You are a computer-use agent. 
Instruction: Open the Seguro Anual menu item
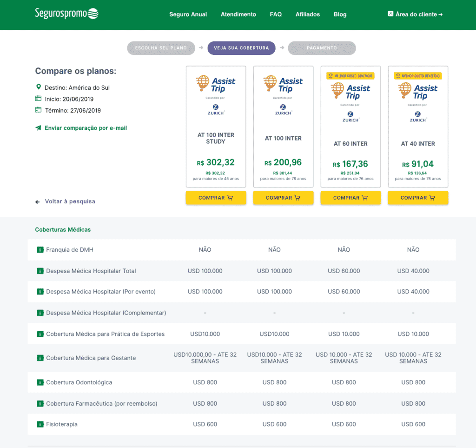(188, 14)
